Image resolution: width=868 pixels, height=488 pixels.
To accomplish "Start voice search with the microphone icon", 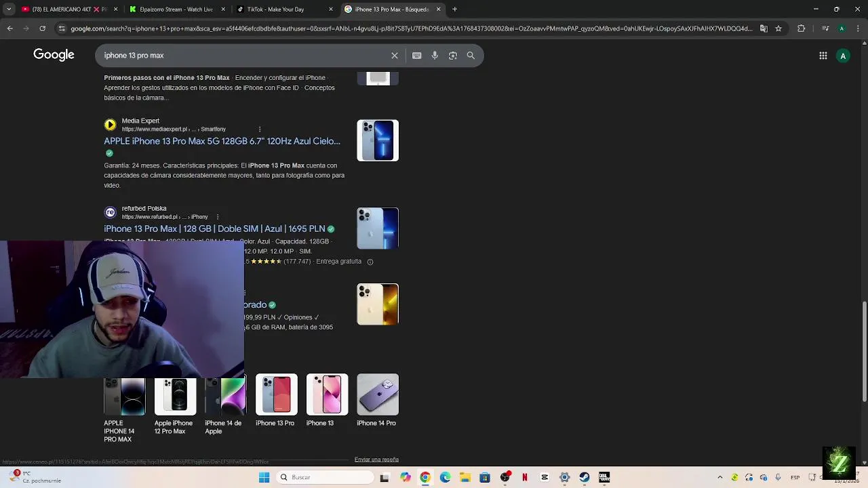I will pyautogui.click(x=435, y=56).
